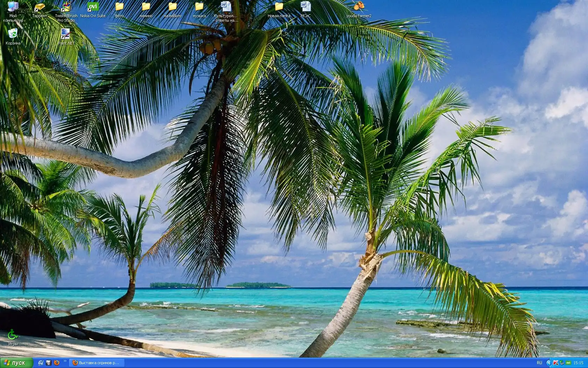588x368 pixels.
Task: Expand hidden system tray icons arrow
Action: (548, 363)
